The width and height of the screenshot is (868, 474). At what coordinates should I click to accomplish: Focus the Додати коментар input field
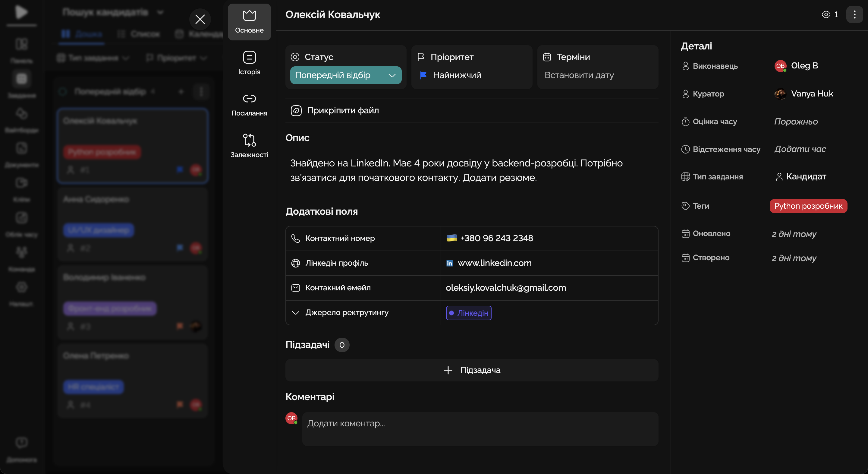(480, 429)
